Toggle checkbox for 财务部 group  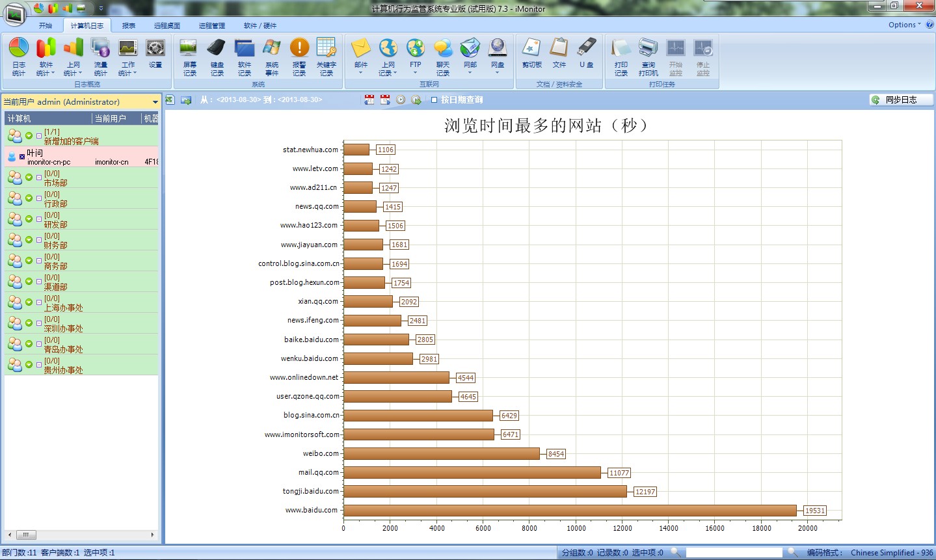[39, 240]
